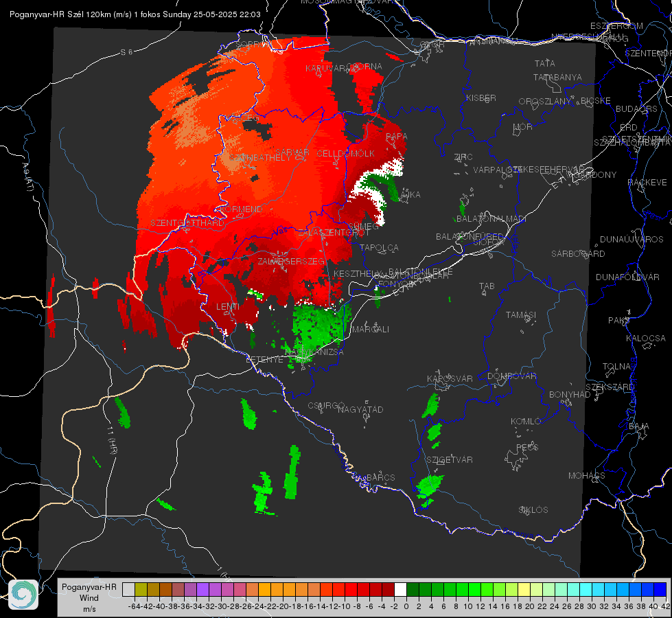
Task: Click the CELLDOMOLK city label
Action: [345, 154]
